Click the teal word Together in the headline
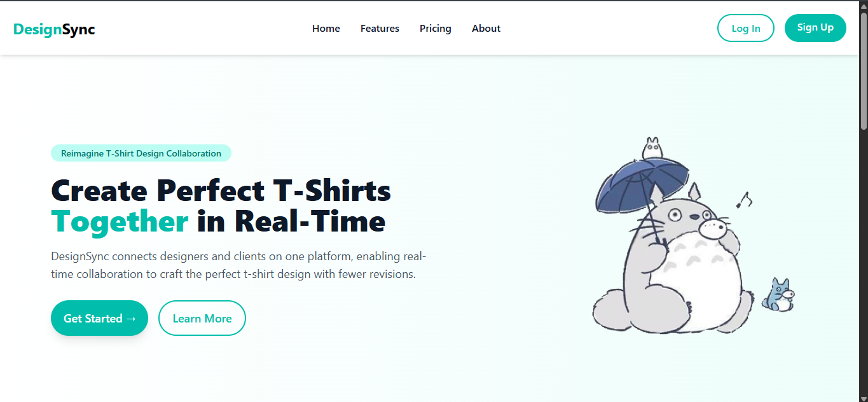The height and width of the screenshot is (402, 868). [x=120, y=221]
